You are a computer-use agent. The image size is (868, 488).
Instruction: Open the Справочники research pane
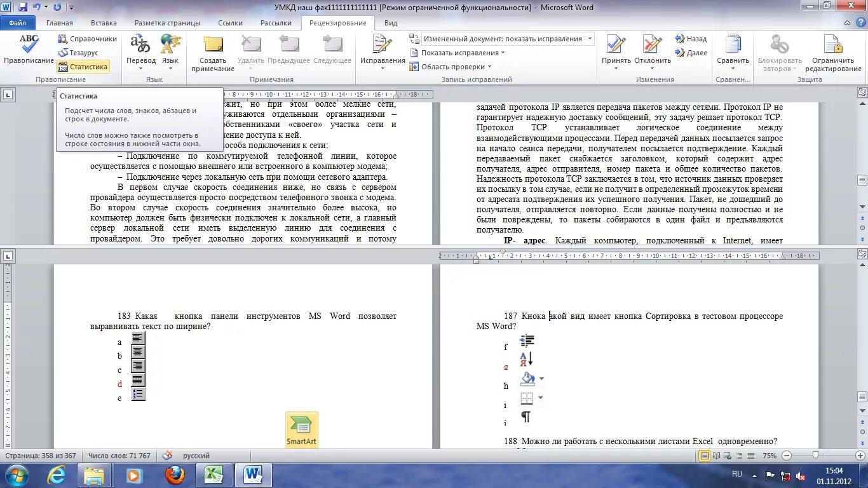tap(87, 39)
